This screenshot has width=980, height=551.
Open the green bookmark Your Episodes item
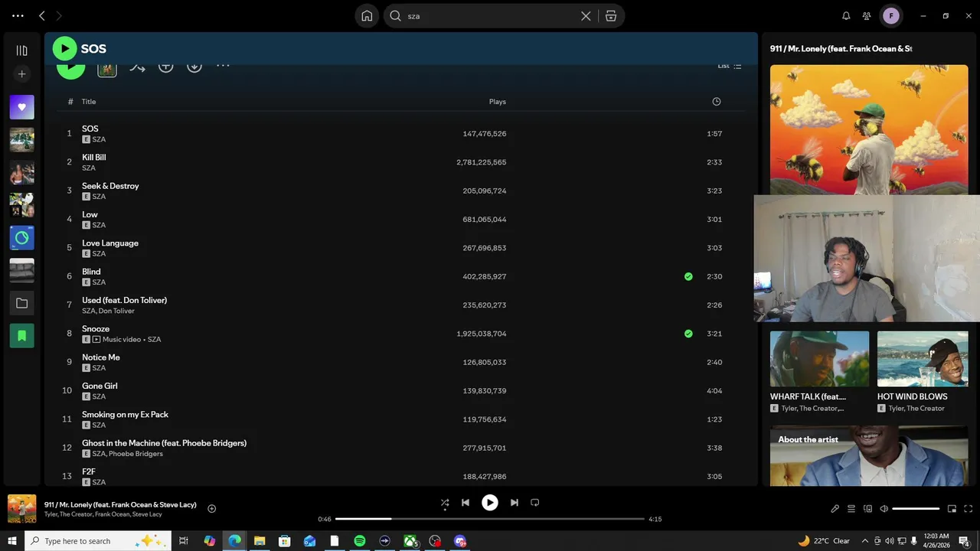[x=21, y=336]
